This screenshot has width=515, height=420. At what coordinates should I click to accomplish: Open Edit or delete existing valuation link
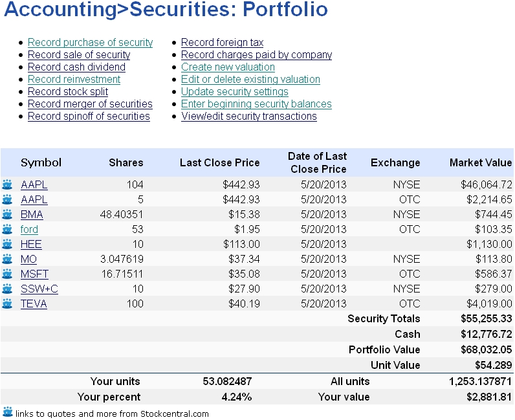(250, 79)
